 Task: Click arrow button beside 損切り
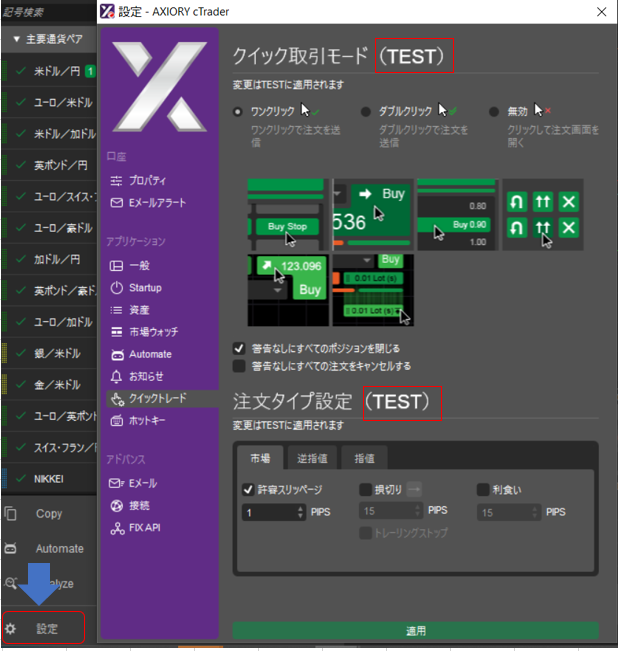click(x=414, y=489)
